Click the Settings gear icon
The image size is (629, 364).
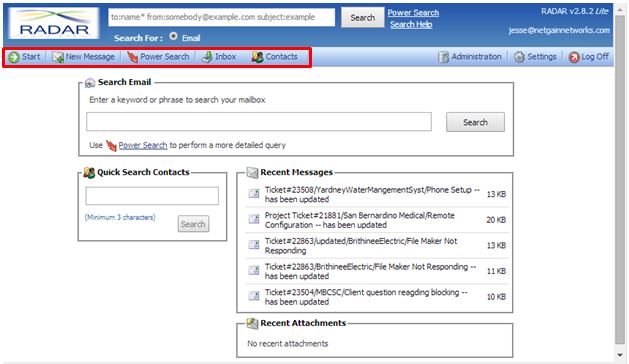point(519,57)
